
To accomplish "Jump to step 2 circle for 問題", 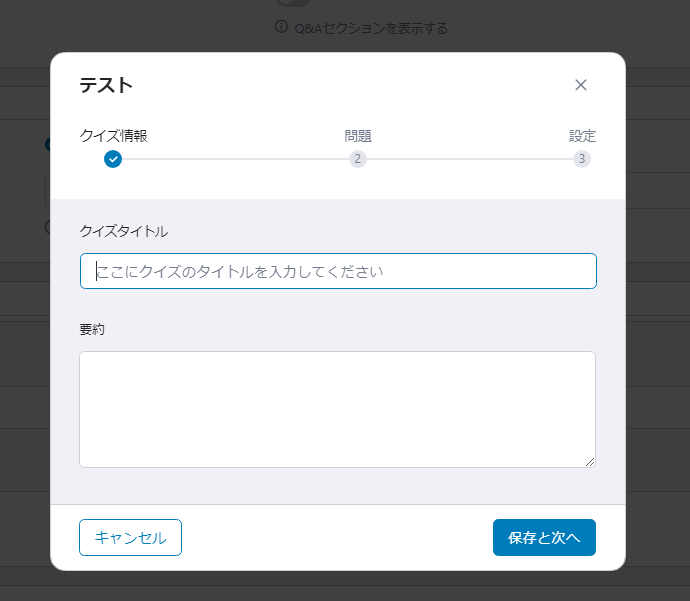I will click(x=358, y=159).
